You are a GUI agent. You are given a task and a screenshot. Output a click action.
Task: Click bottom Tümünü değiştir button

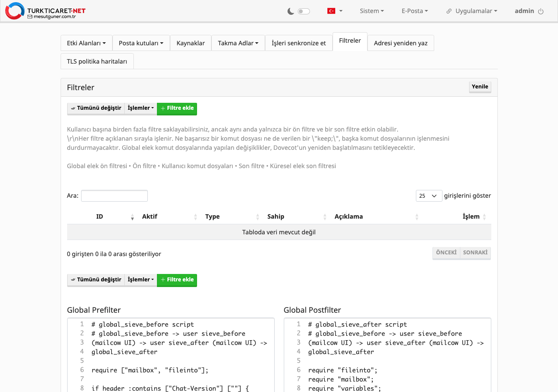(x=96, y=280)
